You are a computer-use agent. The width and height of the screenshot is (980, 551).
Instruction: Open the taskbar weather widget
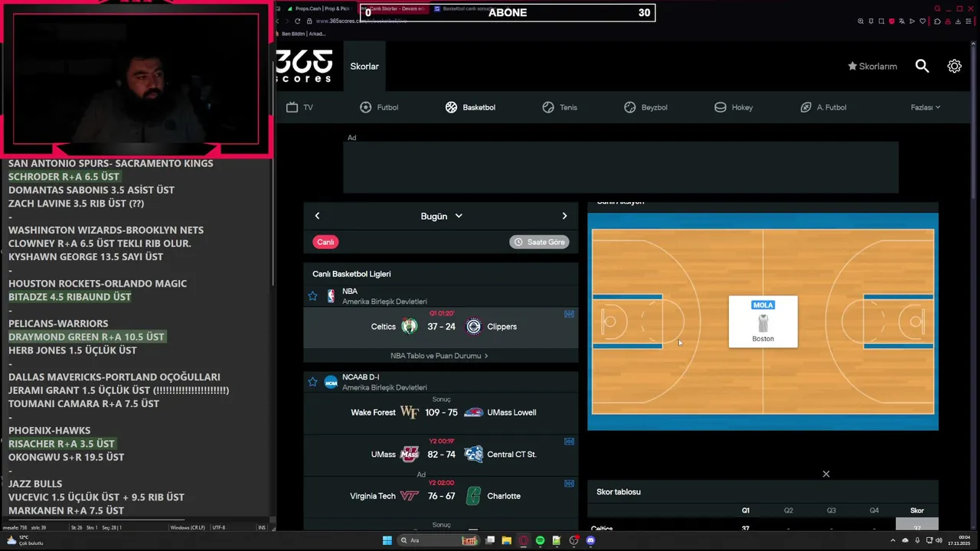click(25, 540)
